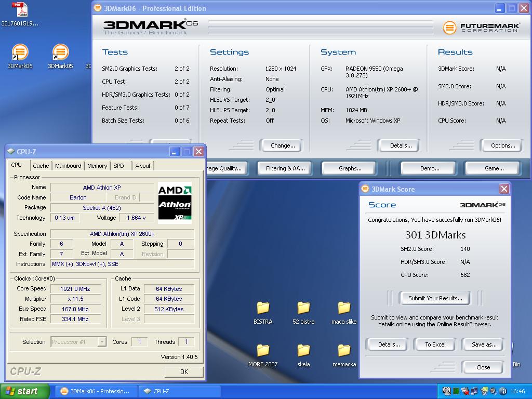Switch to the Cache tab in CPU-Z
The image size is (532, 399).
41,166
